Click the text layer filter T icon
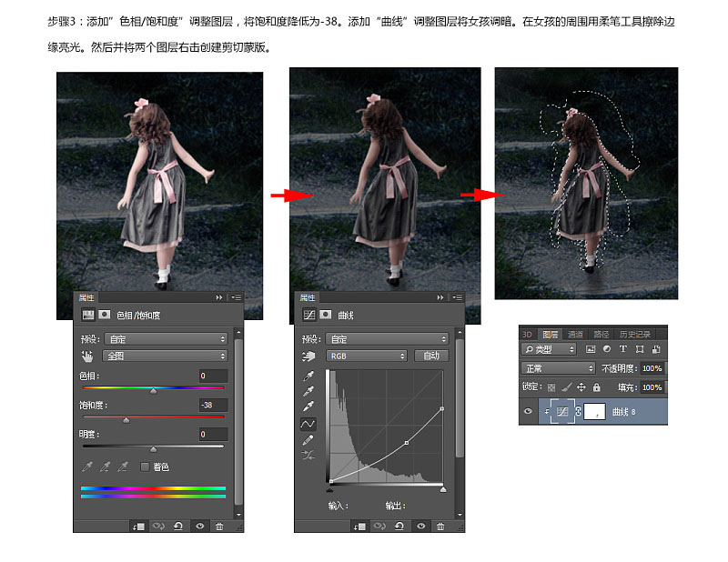Viewport: 728px width, 562px height. [x=622, y=348]
